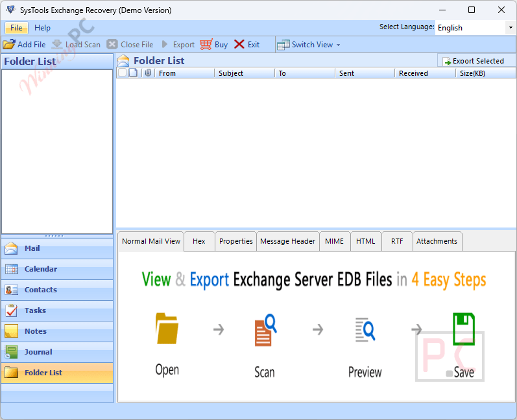Image resolution: width=517 pixels, height=420 pixels.
Task: Click the Buy toolbar label
Action: pos(221,45)
